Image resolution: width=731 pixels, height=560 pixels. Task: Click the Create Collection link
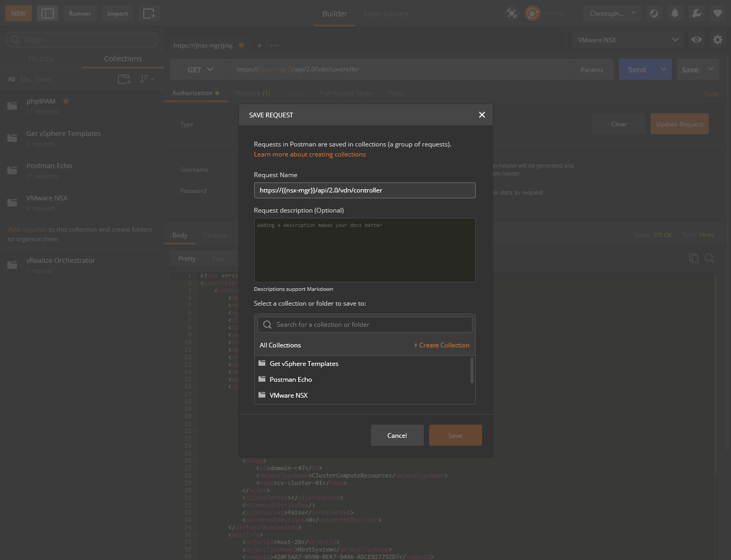coord(441,345)
